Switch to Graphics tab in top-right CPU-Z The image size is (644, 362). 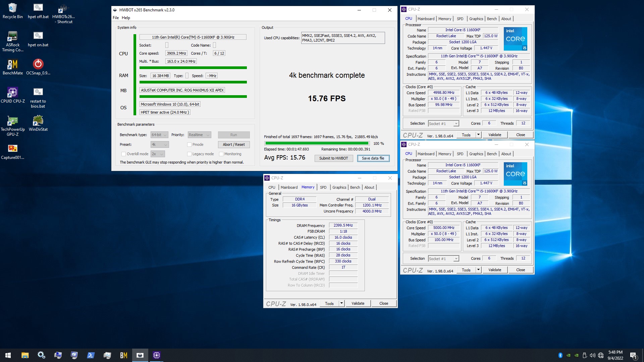(x=476, y=19)
